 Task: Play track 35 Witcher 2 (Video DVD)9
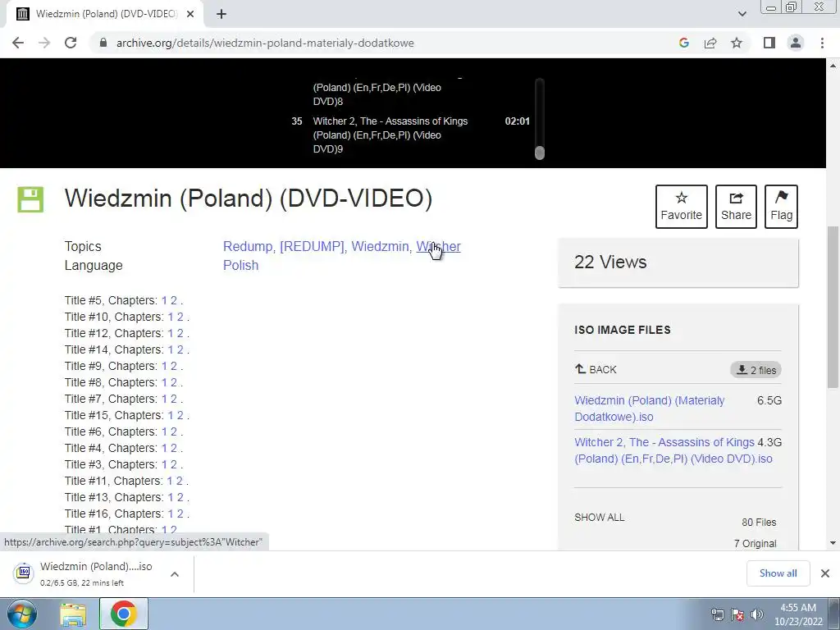tap(410, 135)
